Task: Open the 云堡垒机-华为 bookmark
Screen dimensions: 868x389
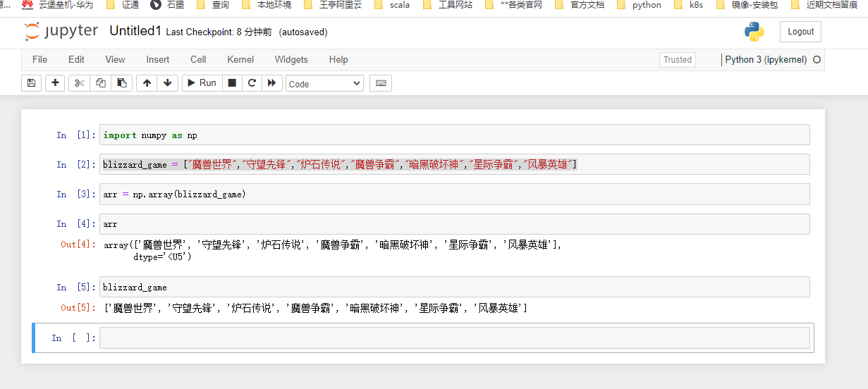Action: 57,5
